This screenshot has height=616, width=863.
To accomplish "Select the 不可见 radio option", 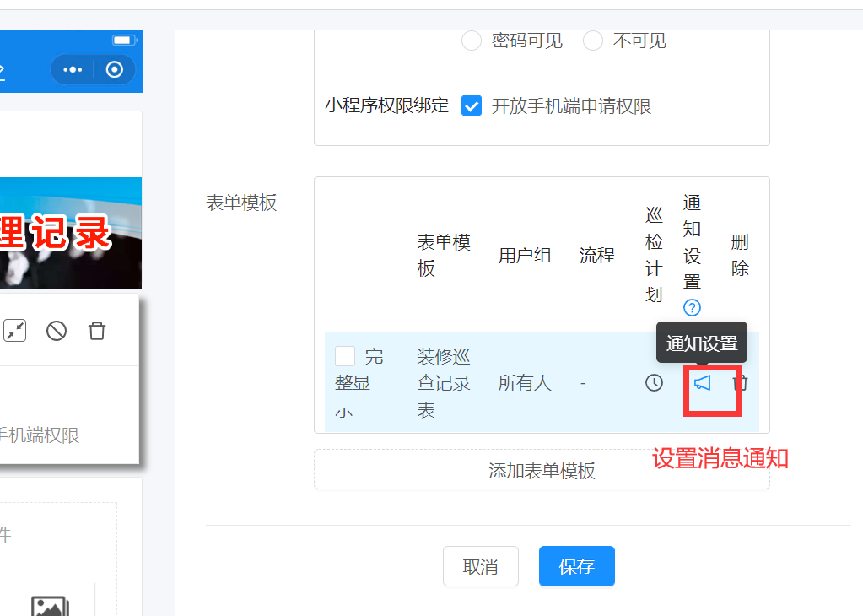I will (593, 41).
